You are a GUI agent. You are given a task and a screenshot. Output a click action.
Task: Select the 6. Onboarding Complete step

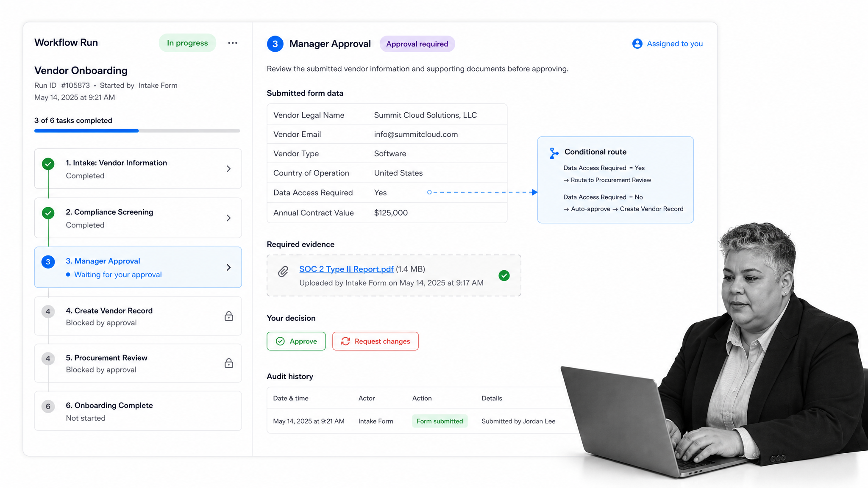click(x=138, y=411)
